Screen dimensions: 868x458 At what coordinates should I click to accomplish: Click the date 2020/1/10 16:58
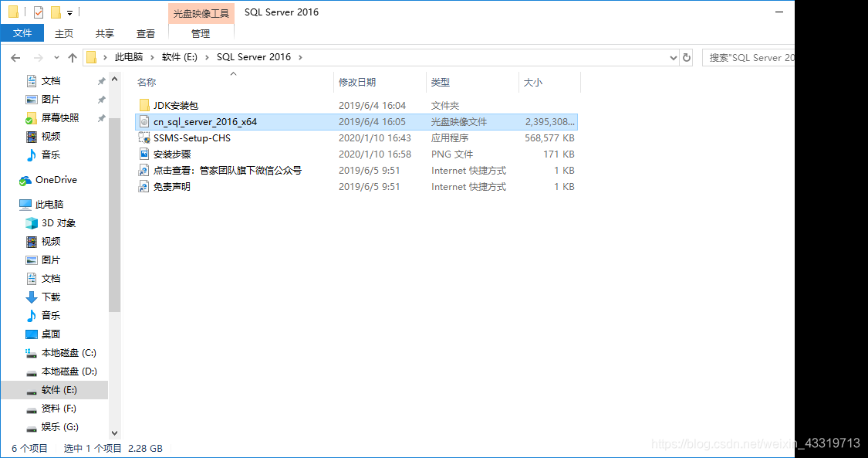pyautogui.click(x=375, y=154)
